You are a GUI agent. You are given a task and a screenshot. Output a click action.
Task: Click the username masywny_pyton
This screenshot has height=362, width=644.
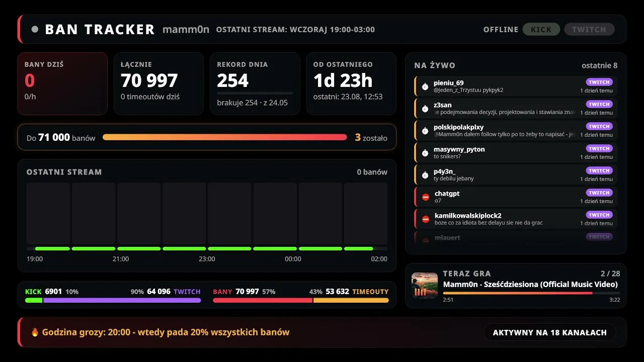pos(459,149)
